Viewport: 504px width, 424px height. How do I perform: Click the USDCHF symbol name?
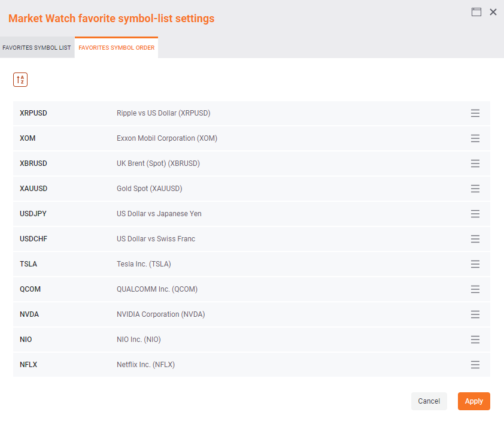pyautogui.click(x=34, y=239)
